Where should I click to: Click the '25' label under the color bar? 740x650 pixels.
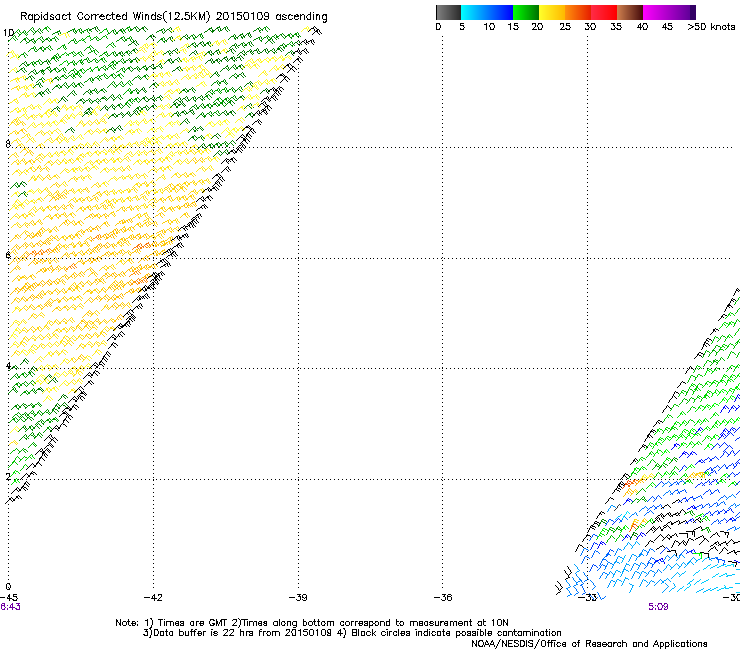pos(565,27)
